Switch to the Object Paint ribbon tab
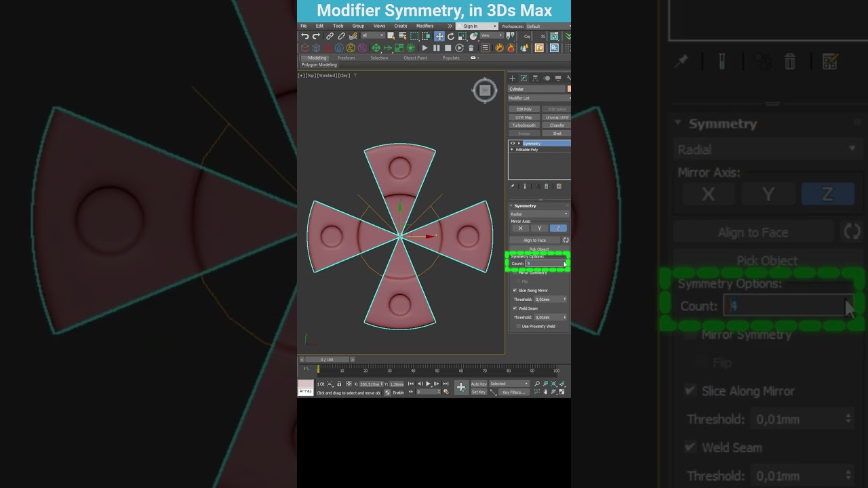The image size is (868, 488). (415, 58)
